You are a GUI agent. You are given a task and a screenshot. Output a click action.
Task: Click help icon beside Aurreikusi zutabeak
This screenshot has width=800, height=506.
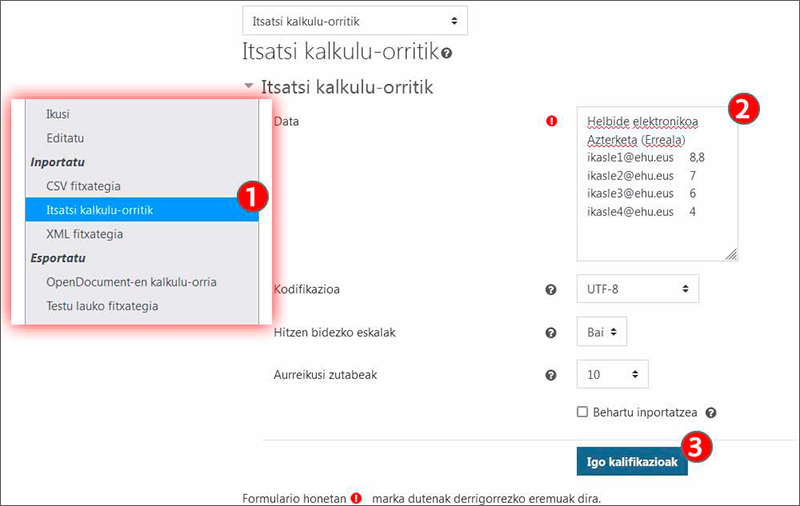pos(550,376)
